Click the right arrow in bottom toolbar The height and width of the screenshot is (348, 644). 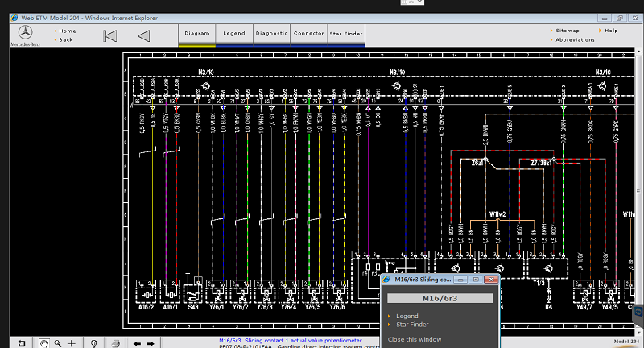point(151,343)
